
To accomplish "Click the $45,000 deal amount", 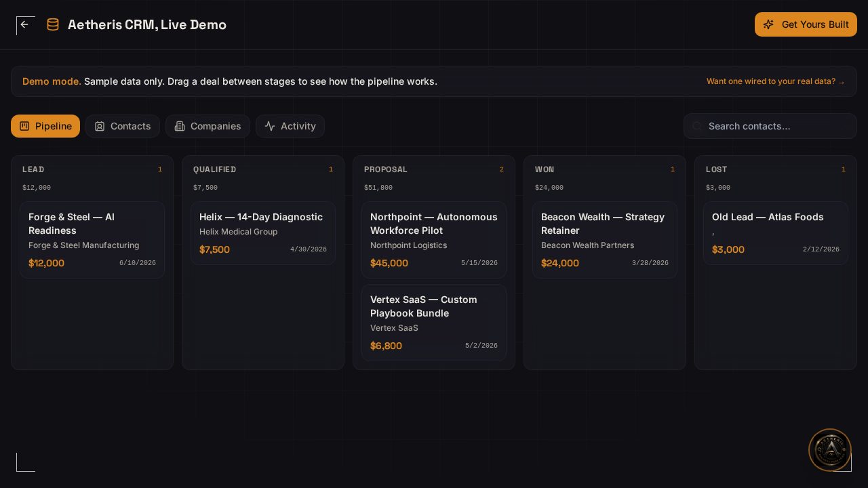I will pyautogui.click(x=389, y=263).
